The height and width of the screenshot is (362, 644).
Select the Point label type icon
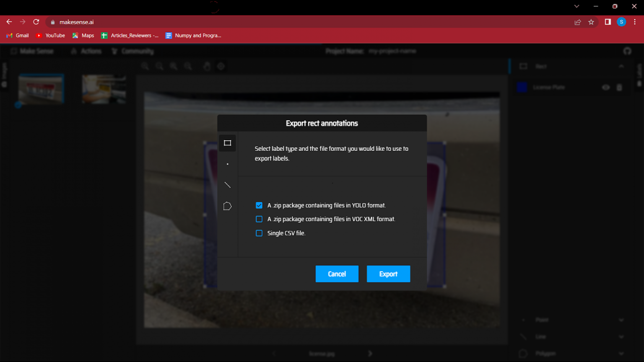(227, 164)
